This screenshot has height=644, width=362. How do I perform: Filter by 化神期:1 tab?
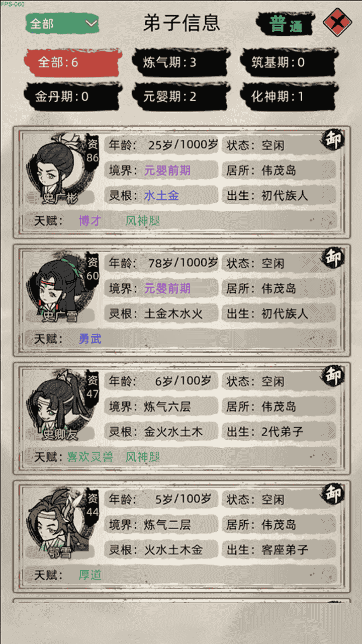tap(289, 97)
